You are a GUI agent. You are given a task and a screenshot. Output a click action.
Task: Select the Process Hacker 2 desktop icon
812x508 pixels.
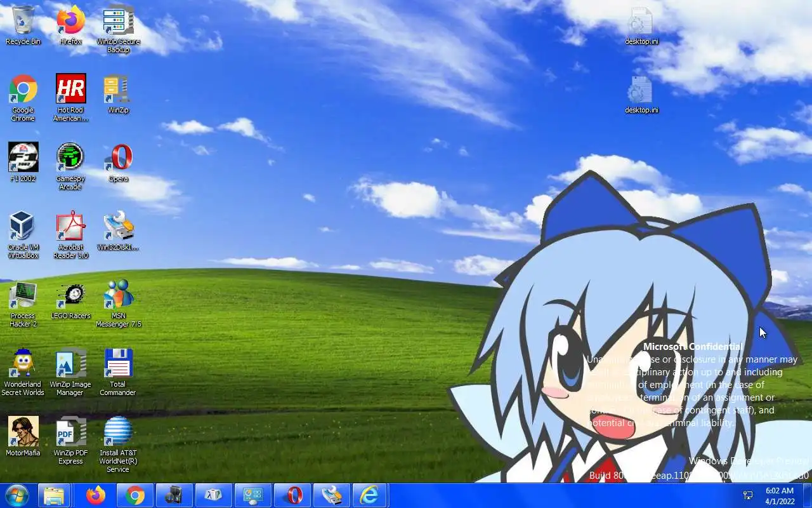click(23, 304)
